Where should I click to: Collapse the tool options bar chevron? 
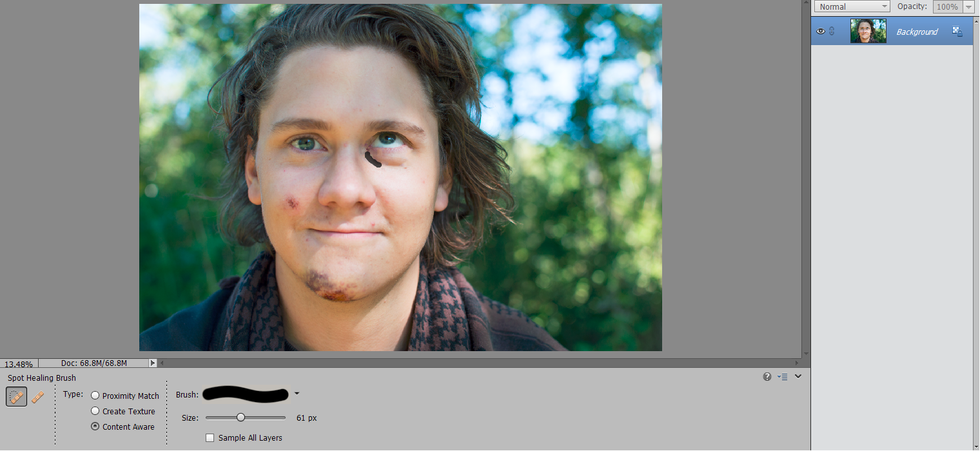pos(798,377)
